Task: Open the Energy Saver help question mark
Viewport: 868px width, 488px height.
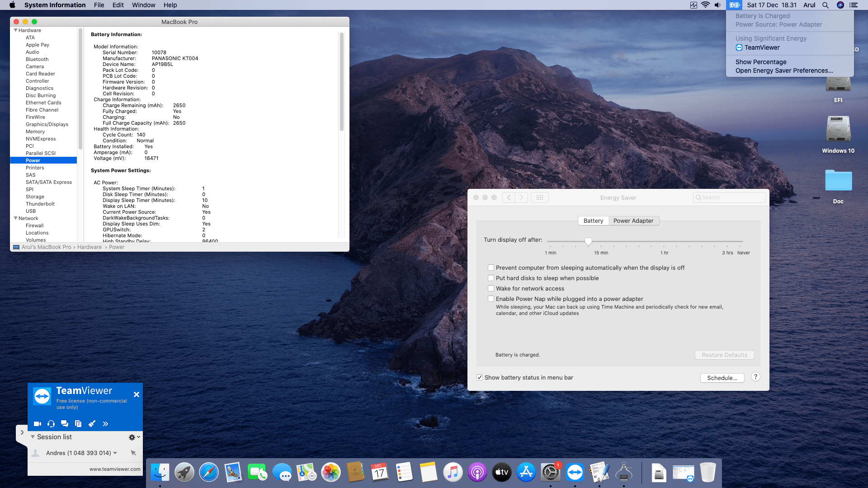Action: pos(755,377)
